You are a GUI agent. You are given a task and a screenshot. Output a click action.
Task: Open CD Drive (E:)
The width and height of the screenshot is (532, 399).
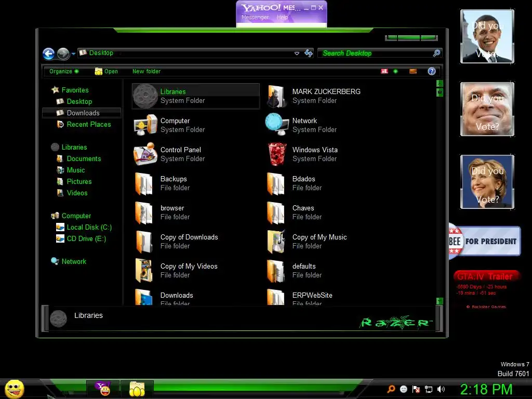81,239
